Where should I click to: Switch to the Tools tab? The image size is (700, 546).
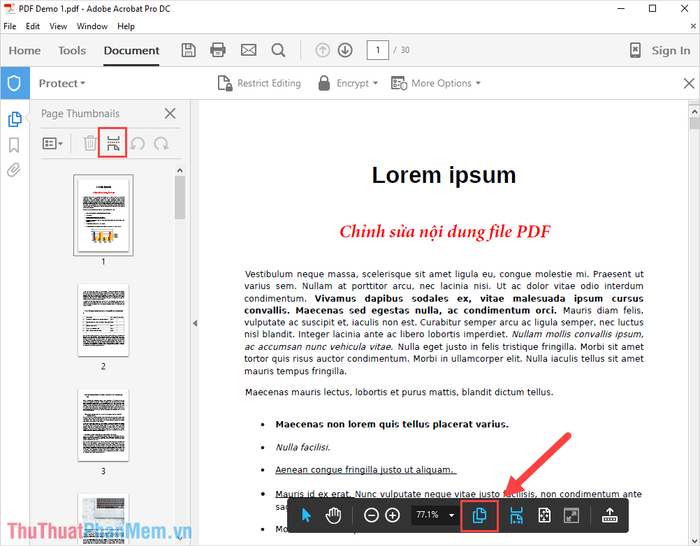tap(72, 50)
